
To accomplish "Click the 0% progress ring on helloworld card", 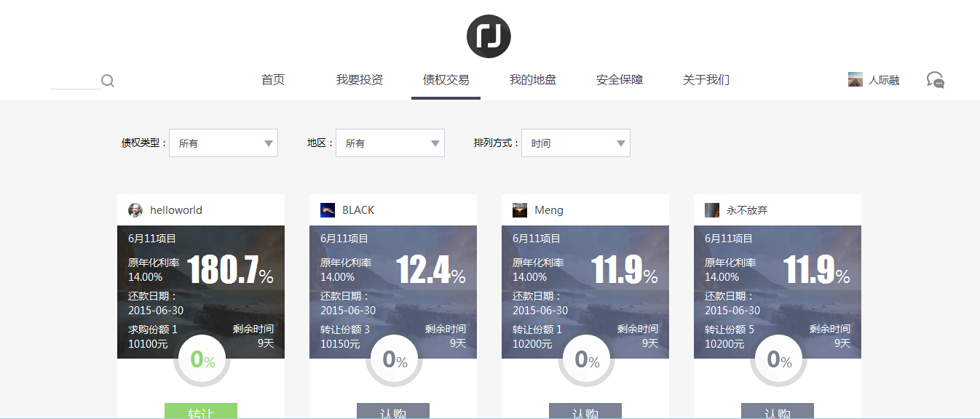I will pyautogui.click(x=202, y=359).
